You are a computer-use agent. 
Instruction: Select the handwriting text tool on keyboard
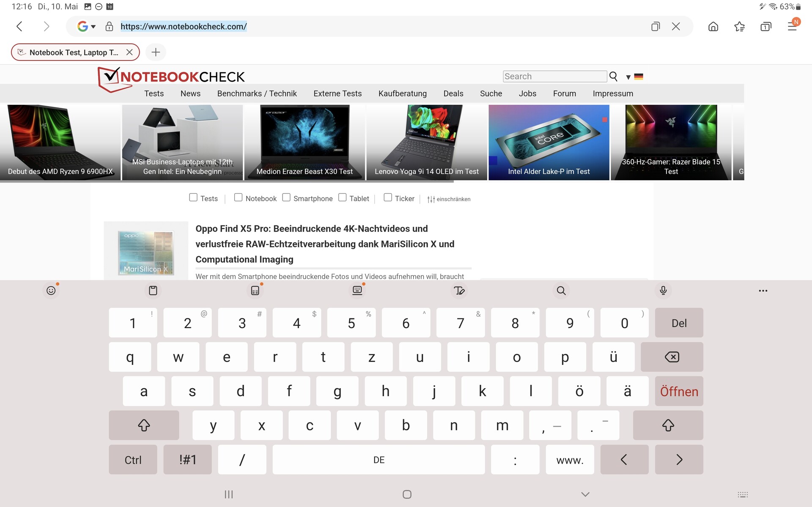coord(459,290)
